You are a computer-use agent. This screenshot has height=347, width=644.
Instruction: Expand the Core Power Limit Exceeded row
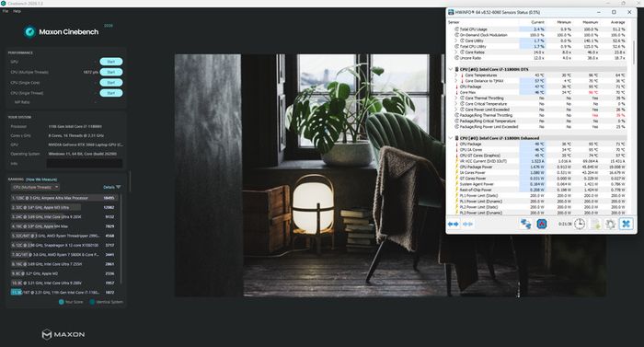[456, 110]
